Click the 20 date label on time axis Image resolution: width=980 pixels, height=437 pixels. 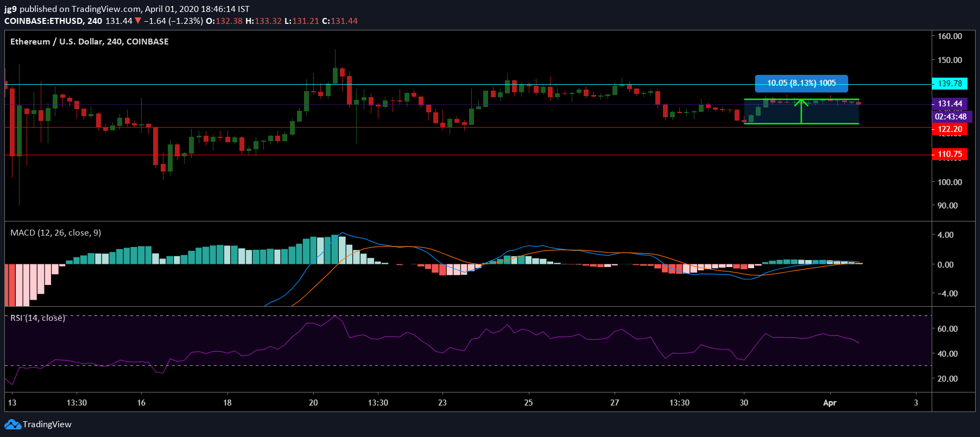click(x=313, y=403)
